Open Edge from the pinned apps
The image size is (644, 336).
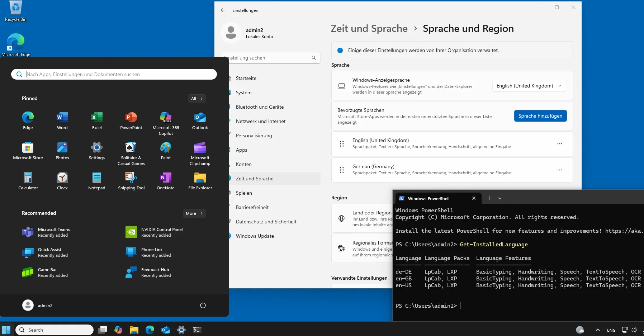(x=28, y=120)
